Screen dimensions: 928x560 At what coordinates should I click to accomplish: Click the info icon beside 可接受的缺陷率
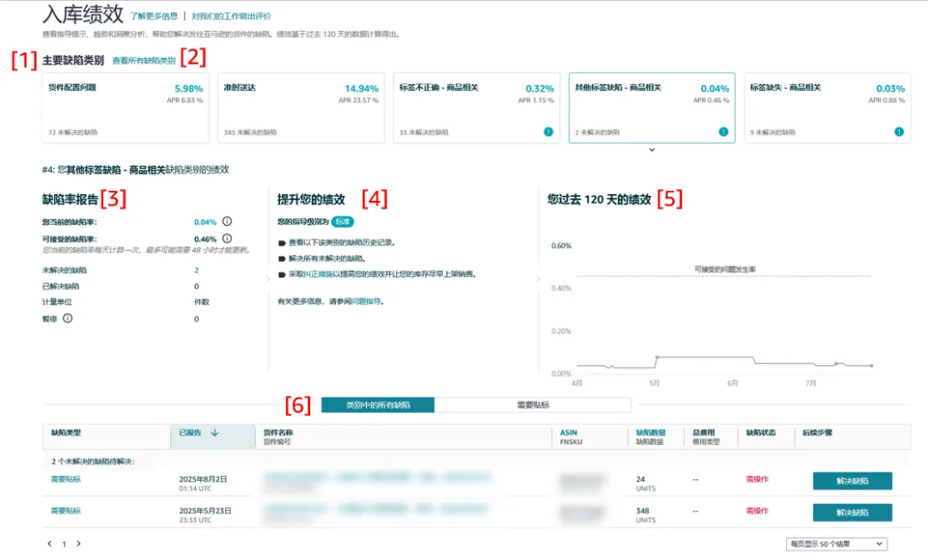226,238
